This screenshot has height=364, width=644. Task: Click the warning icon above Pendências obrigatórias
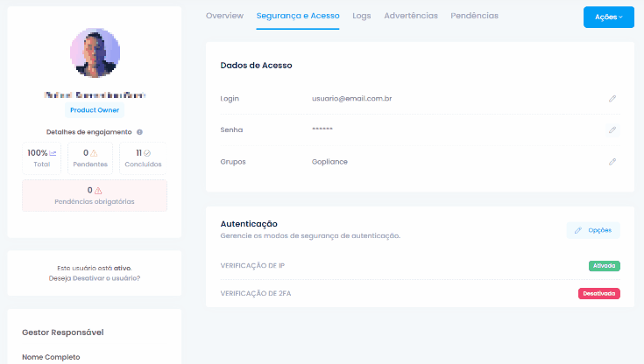click(x=98, y=191)
